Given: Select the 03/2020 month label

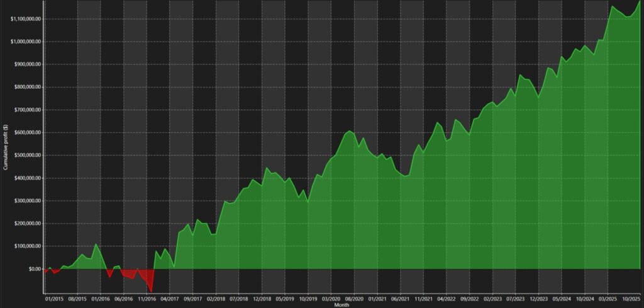Looking at the screenshot, I should [x=331, y=299].
